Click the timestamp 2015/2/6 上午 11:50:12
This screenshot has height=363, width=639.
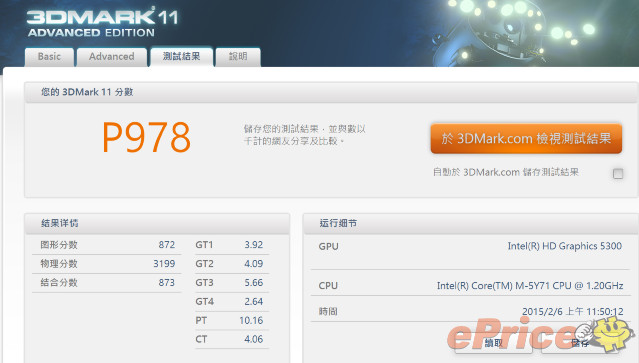(x=573, y=312)
